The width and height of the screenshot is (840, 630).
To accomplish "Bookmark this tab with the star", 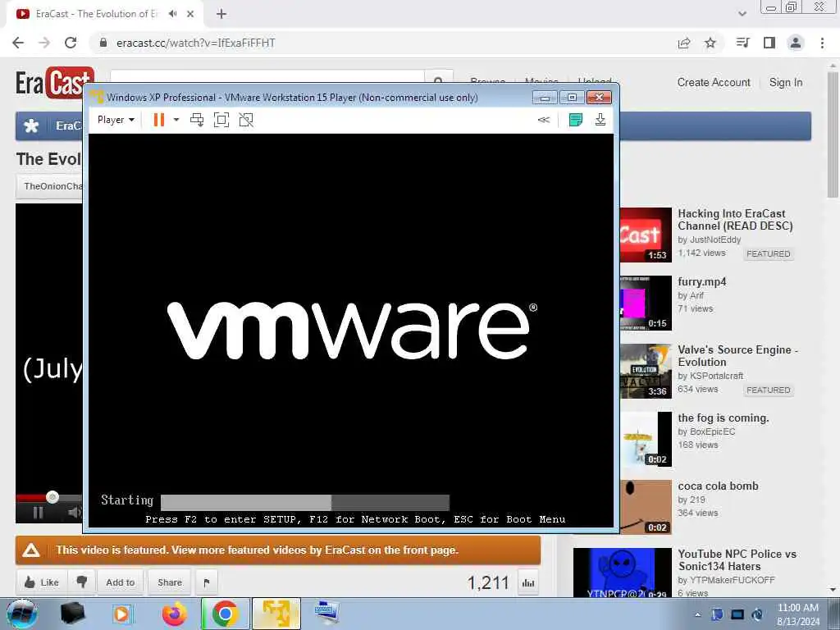I will (x=710, y=43).
